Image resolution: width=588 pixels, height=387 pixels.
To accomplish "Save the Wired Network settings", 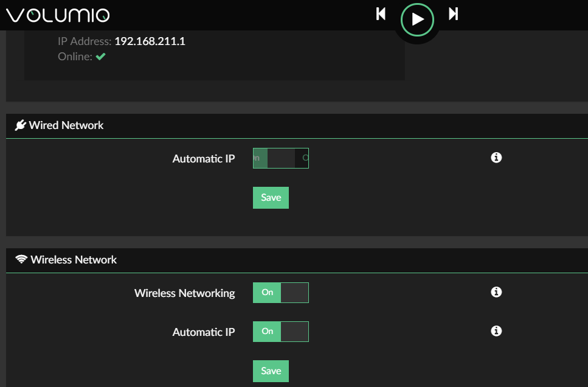I will coord(271,197).
